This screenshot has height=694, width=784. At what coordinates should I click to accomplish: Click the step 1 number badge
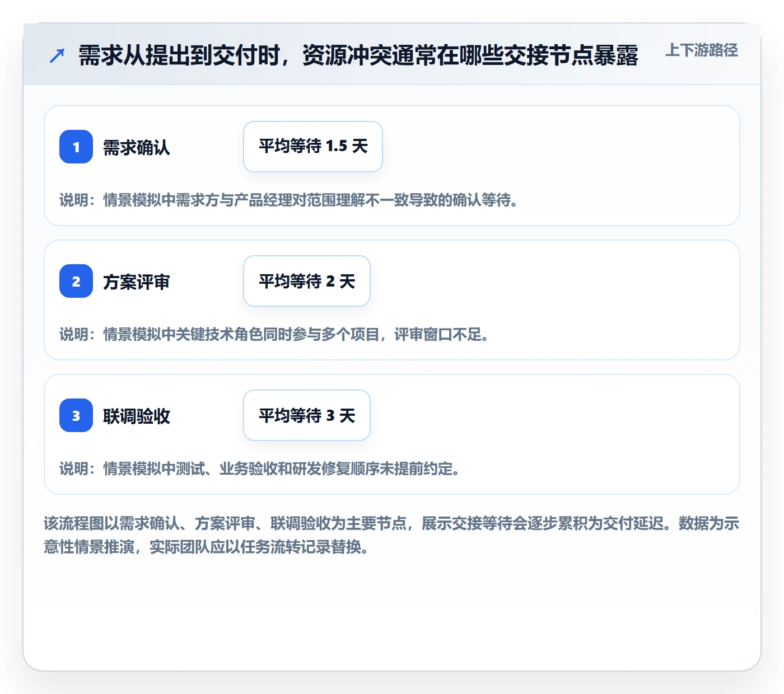76,147
